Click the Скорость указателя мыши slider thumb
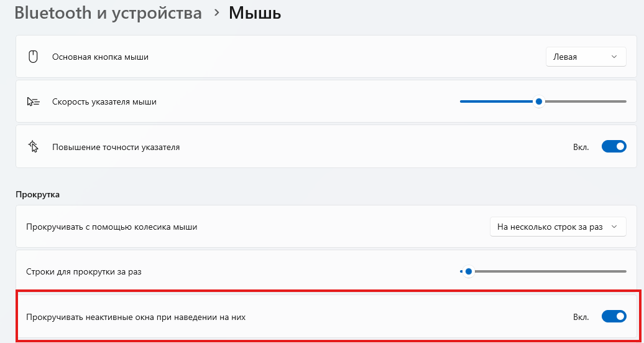Screen dimensions: 644x343 [538, 101]
